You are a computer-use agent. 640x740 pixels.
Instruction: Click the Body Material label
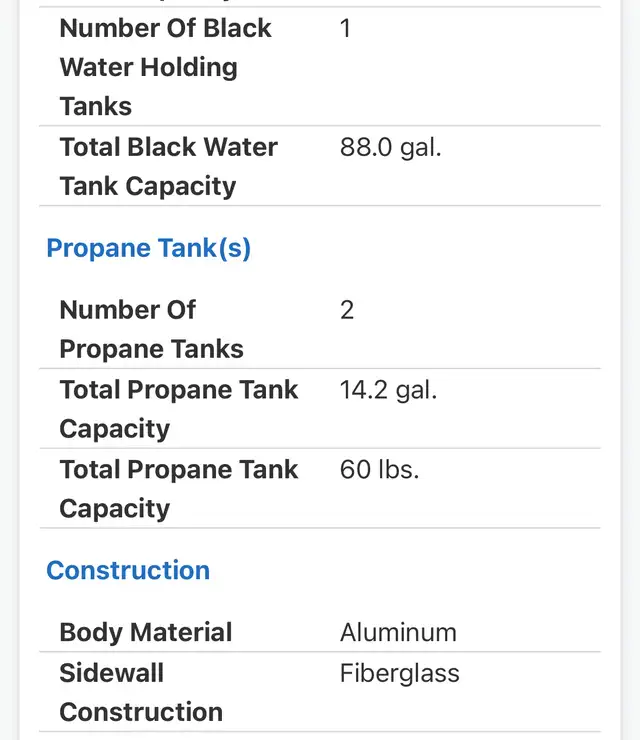tap(146, 632)
